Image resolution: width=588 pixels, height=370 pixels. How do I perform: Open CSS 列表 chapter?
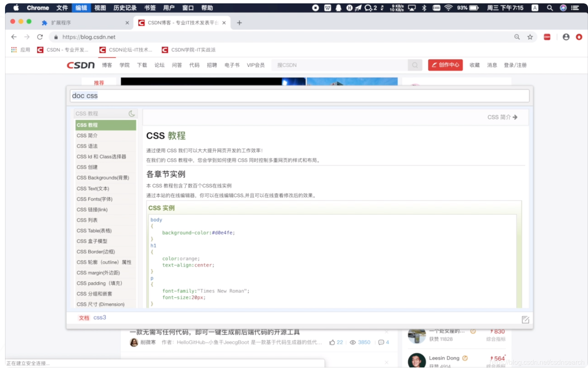(106, 220)
